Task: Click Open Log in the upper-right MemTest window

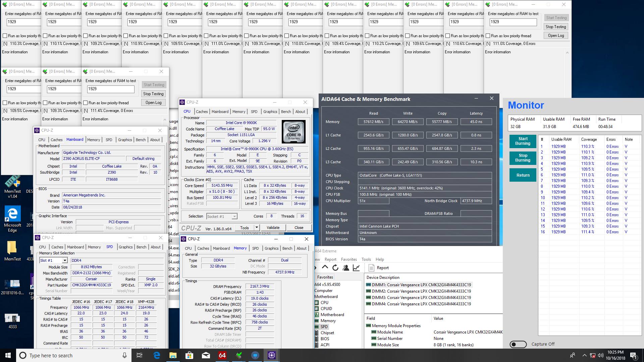Action: point(556,36)
